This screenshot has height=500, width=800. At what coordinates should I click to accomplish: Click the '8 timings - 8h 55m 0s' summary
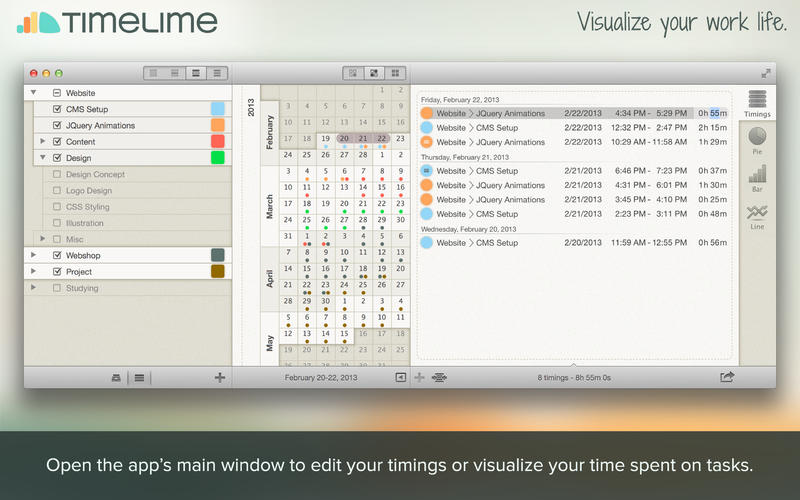point(574,378)
